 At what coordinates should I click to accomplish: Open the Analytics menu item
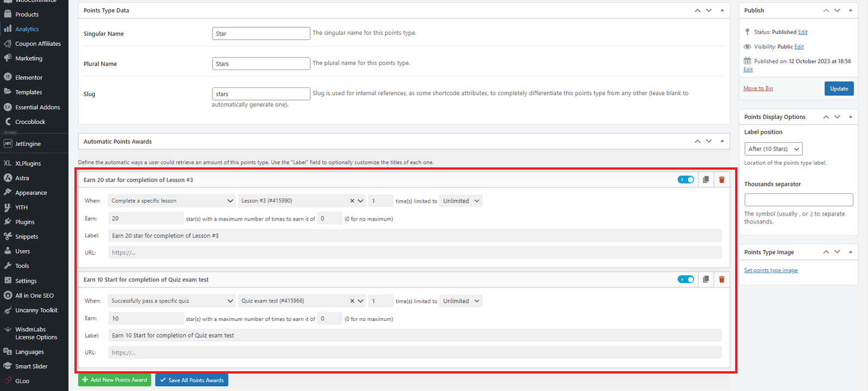27,29
